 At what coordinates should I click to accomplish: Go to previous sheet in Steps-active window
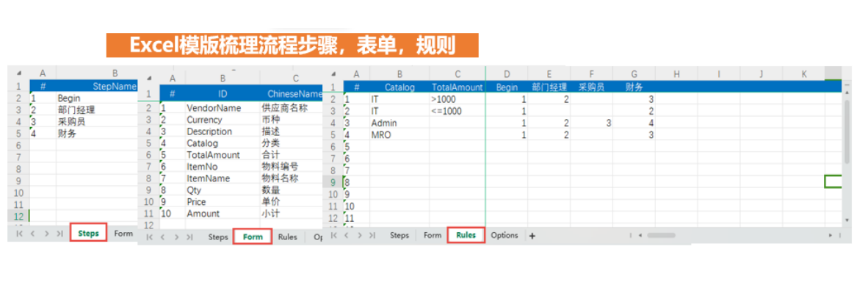pyautogui.click(x=32, y=234)
